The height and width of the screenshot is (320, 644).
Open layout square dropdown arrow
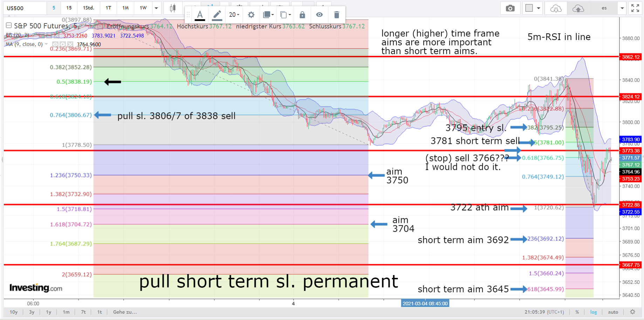tap(539, 8)
